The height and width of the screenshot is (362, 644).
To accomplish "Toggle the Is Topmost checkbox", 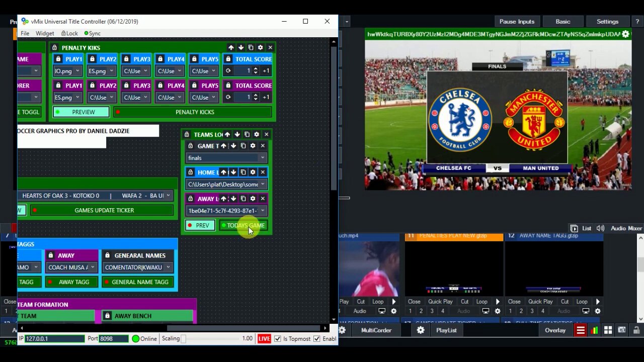I will point(277,339).
